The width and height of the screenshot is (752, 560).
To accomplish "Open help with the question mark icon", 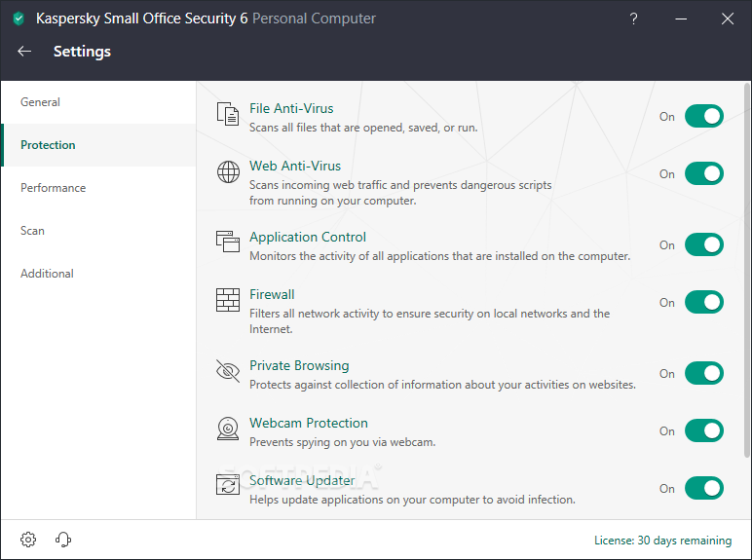I will [633, 19].
